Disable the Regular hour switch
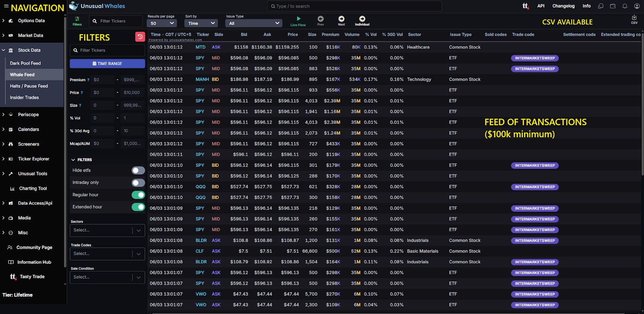The width and height of the screenshot is (644, 314). pyautogui.click(x=138, y=195)
